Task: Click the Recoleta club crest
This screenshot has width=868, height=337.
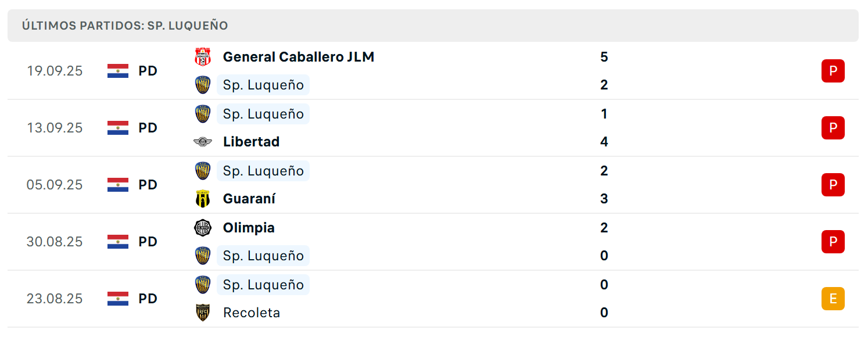Action: click(202, 313)
